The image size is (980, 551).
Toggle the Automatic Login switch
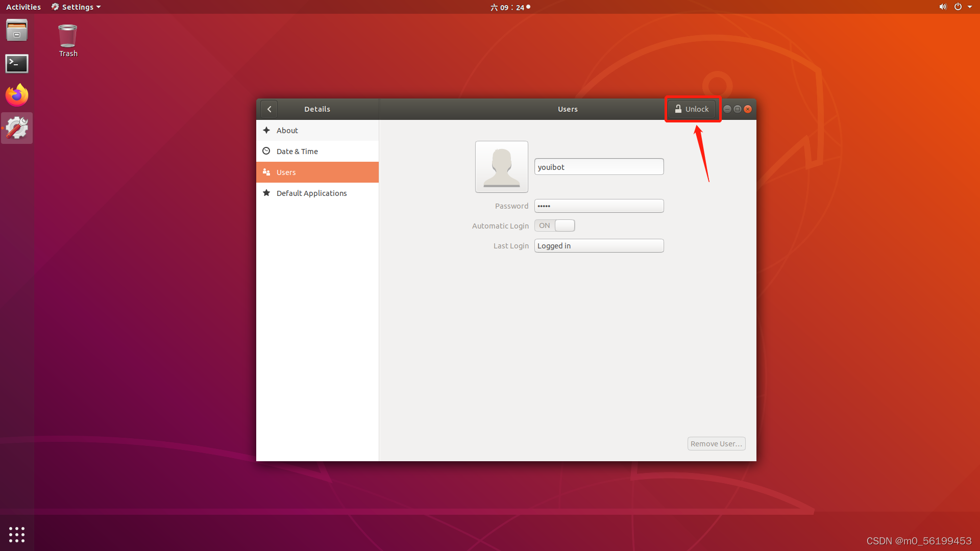pos(554,226)
